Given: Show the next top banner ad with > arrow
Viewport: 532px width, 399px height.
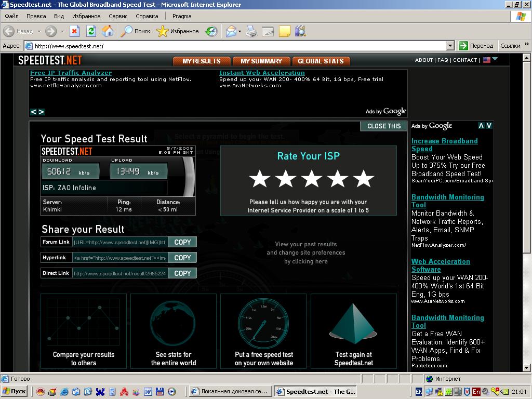Looking at the screenshot, I should pyautogui.click(x=41, y=112).
